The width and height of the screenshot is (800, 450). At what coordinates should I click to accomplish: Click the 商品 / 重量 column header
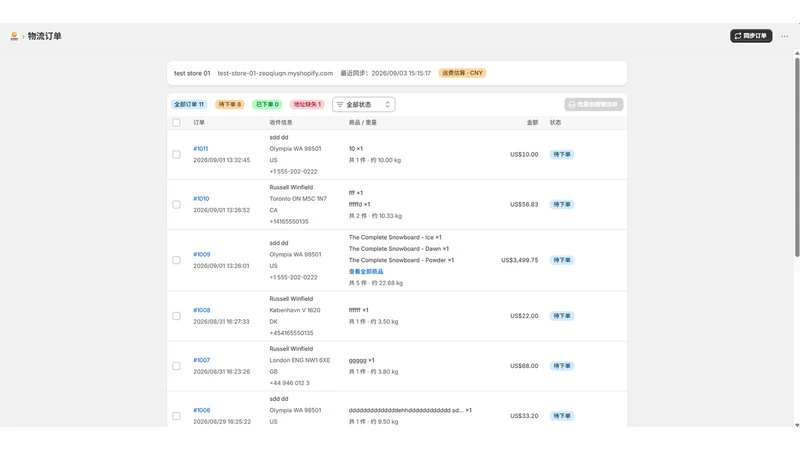click(x=363, y=122)
